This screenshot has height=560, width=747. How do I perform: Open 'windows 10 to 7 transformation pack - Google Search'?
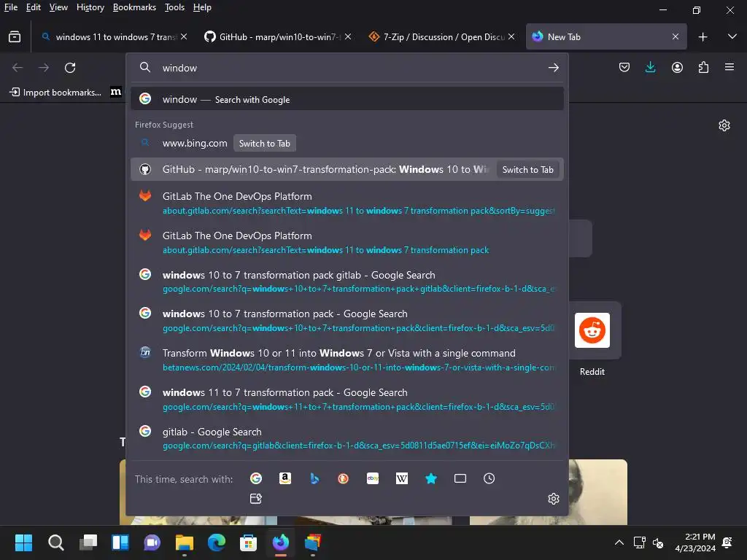click(347, 321)
